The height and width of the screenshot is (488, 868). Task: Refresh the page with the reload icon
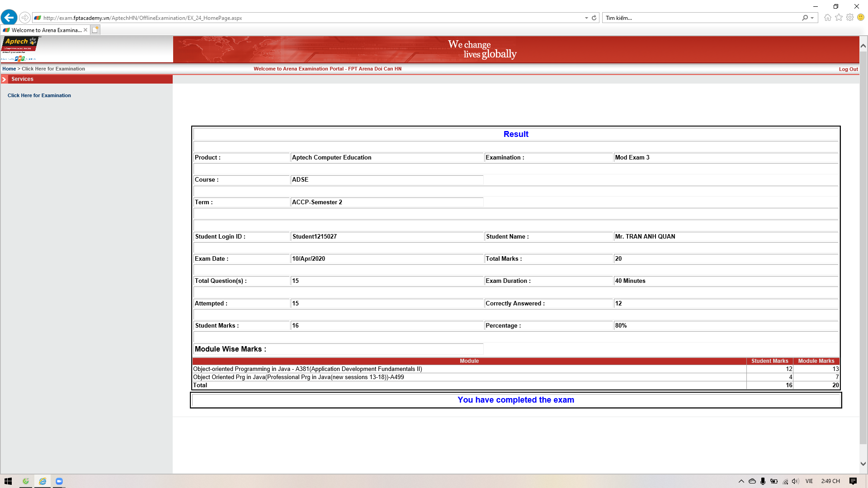pyautogui.click(x=594, y=18)
